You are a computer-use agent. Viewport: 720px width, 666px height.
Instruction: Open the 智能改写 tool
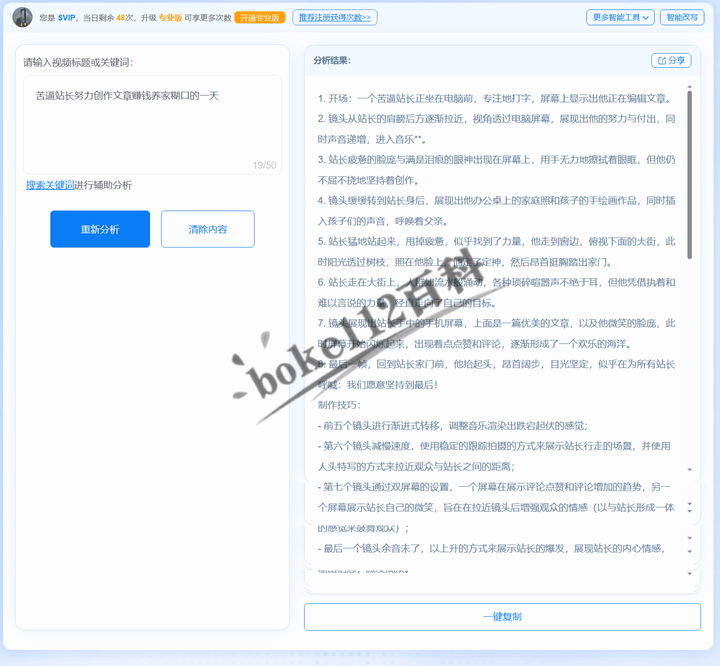point(682,17)
